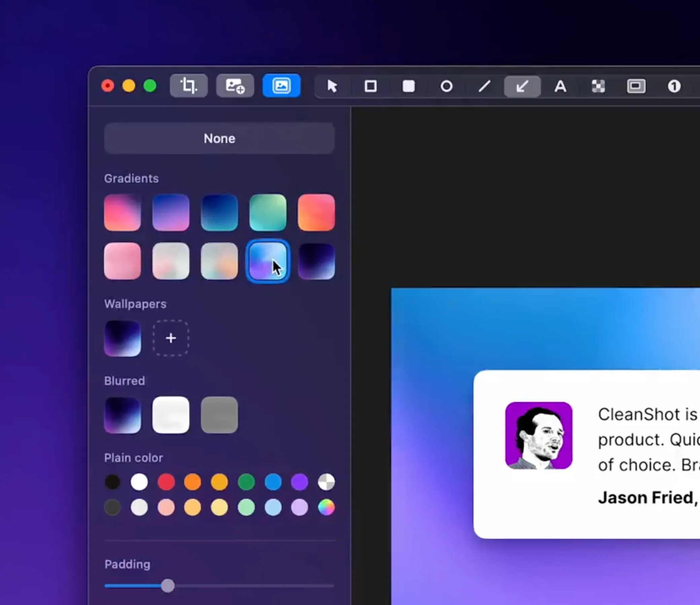Select the numbered counter tool

pyautogui.click(x=674, y=86)
